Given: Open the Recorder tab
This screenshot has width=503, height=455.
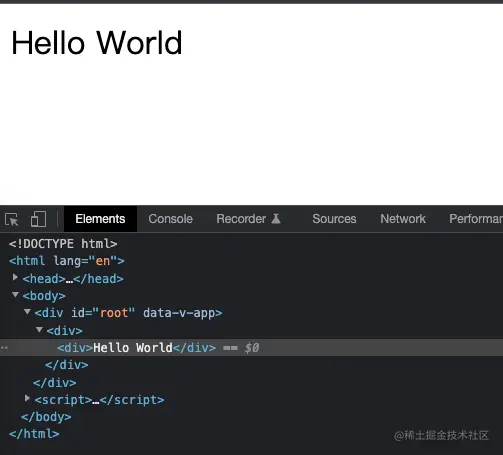Looking at the screenshot, I should pyautogui.click(x=248, y=219).
